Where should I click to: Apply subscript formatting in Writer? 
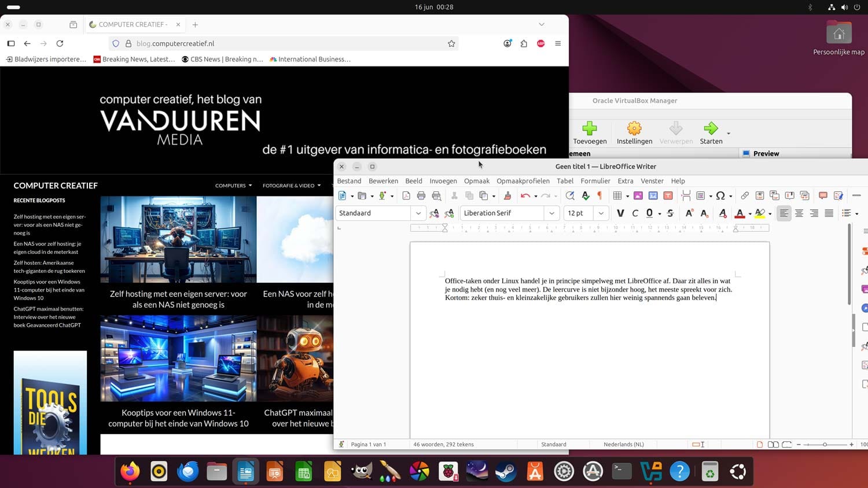pos(704,213)
